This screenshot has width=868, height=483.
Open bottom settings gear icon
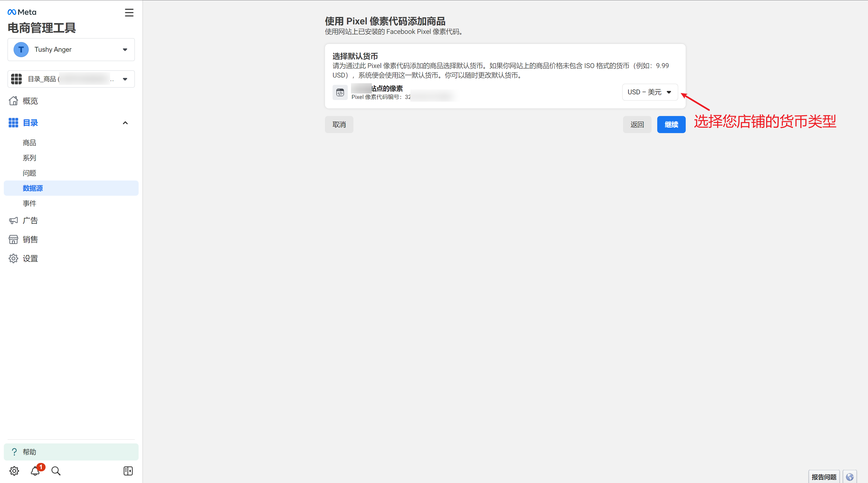tap(14, 471)
